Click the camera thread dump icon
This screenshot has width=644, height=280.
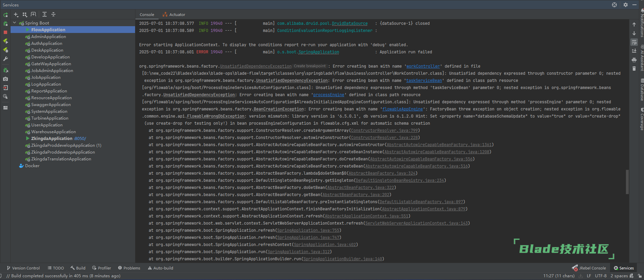[x=5, y=79]
